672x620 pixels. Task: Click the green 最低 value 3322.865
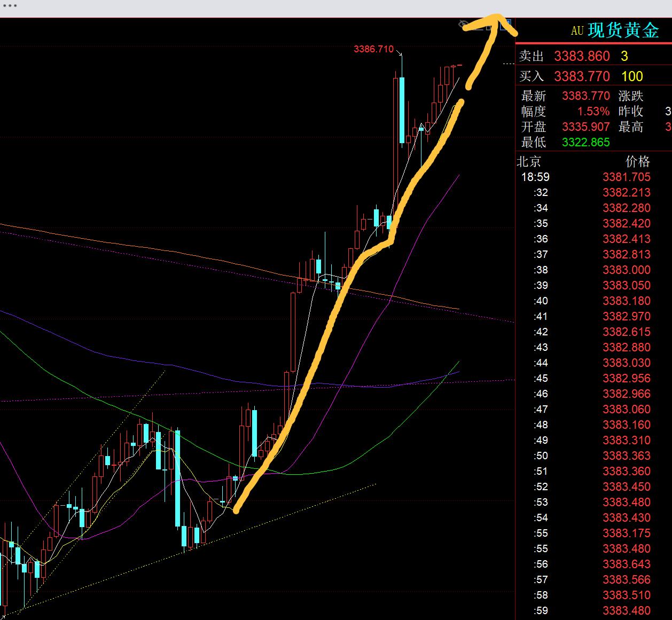(585, 143)
